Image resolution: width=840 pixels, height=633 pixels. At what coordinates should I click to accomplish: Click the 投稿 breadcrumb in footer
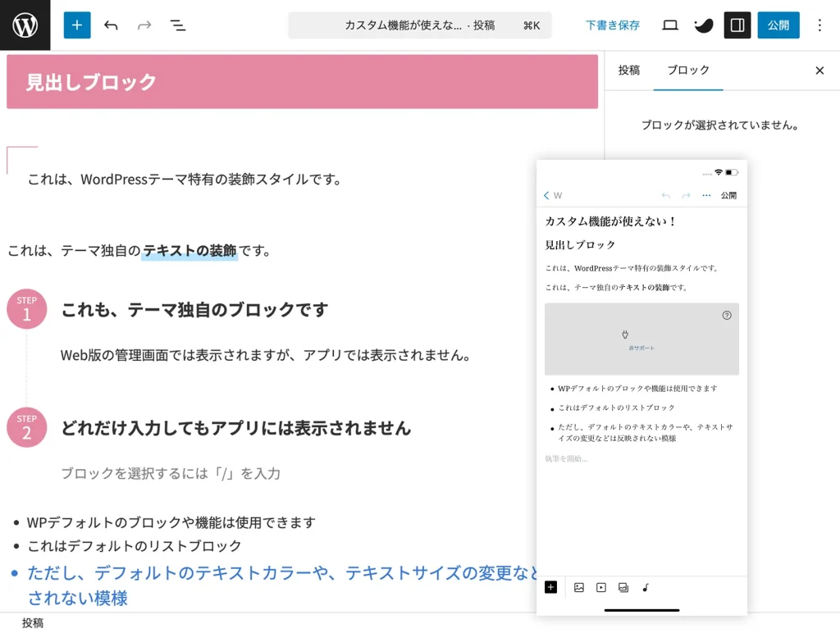pyautogui.click(x=33, y=623)
